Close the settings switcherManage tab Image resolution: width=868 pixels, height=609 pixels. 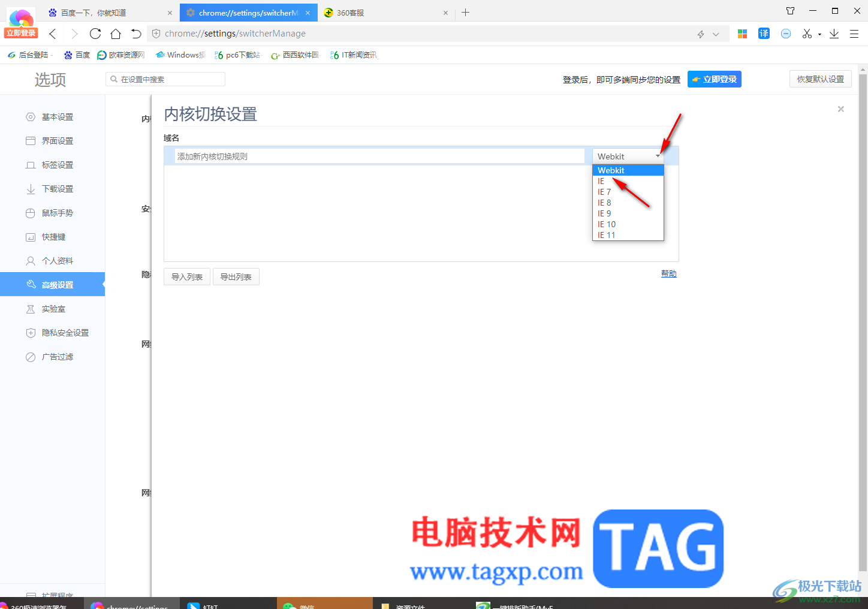(x=308, y=13)
